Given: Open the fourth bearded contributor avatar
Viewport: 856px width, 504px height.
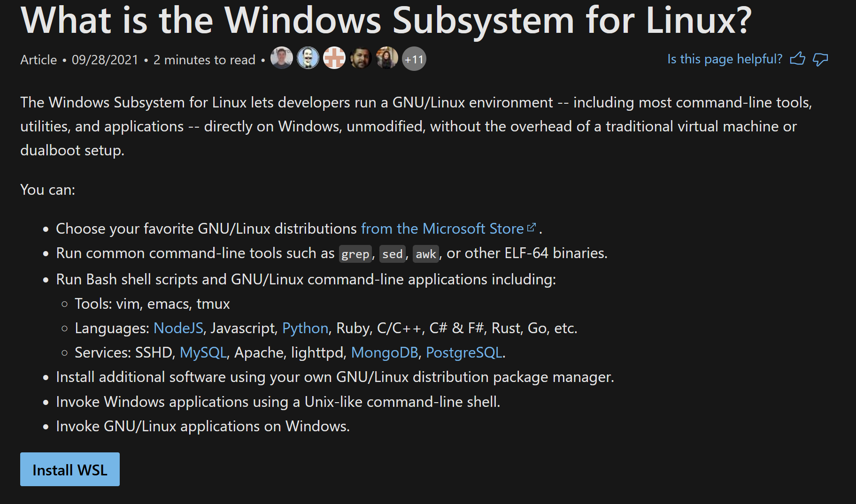Looking at the screenshot, I should 361,59.
